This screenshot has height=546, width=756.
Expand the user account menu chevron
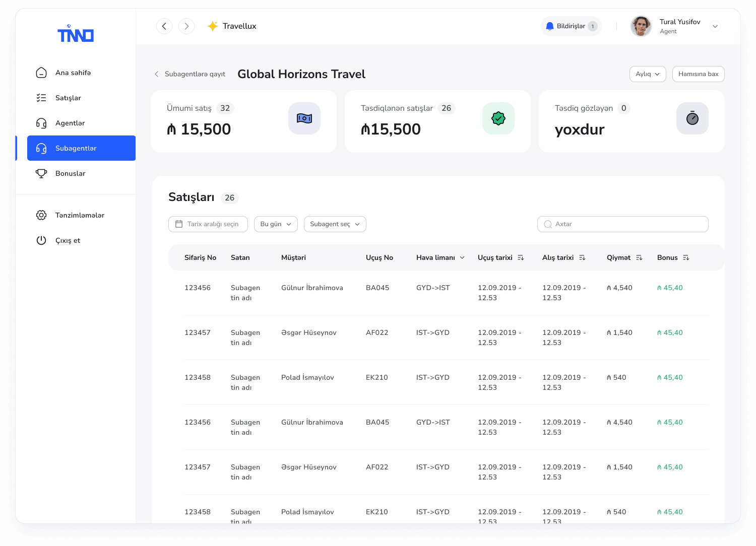tap(715, 26)
